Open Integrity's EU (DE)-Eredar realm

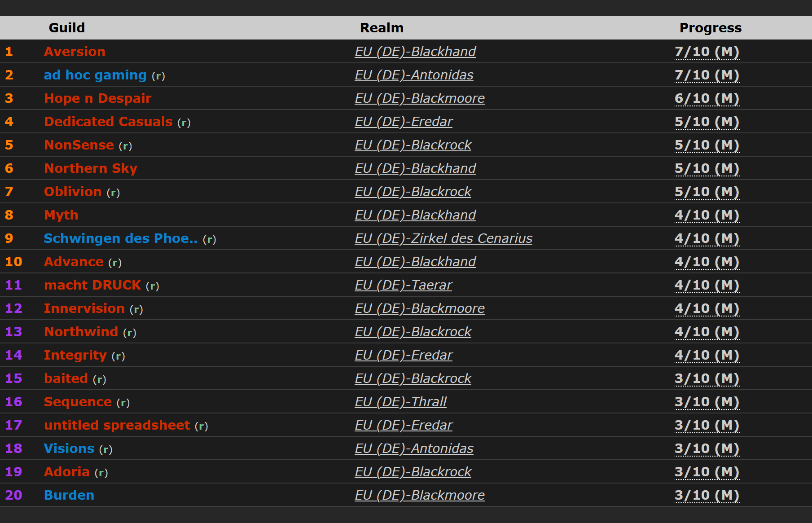coord(404,355)
